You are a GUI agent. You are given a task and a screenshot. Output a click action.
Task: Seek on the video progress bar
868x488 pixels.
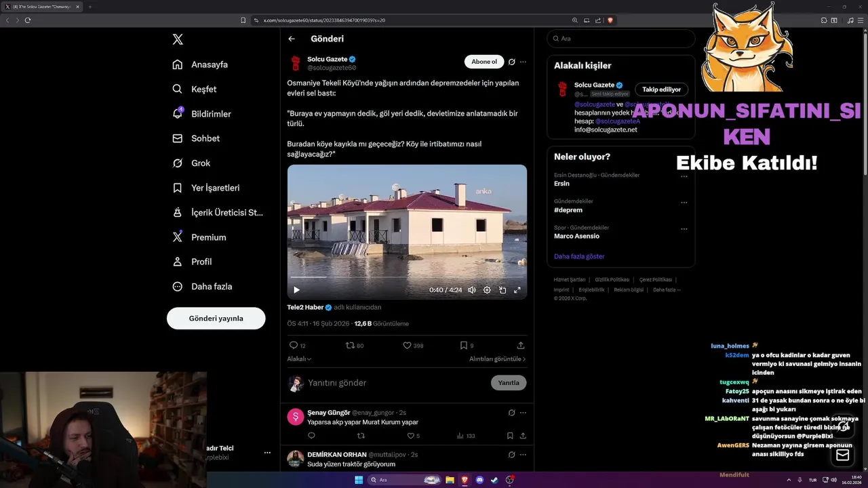(407, 277)
